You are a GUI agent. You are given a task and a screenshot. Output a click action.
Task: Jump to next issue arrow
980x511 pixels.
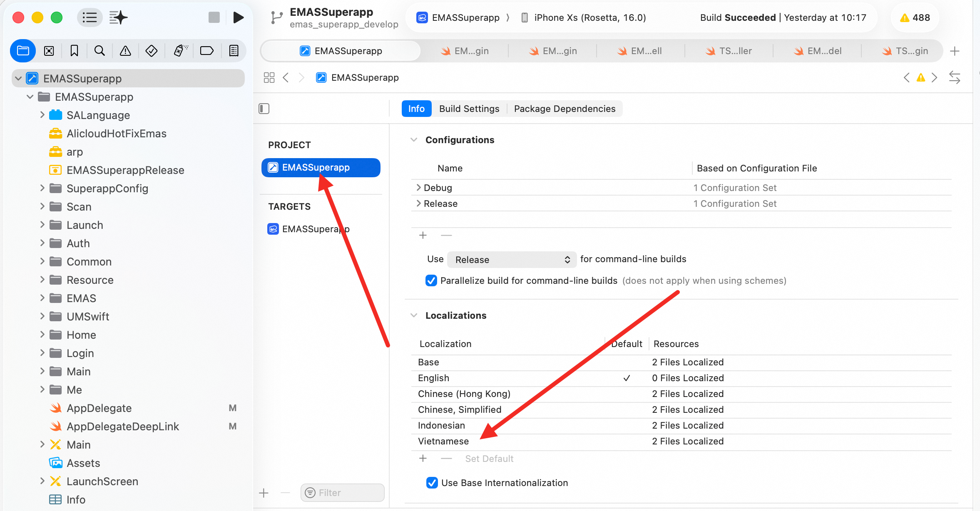(x=935, y=77)
